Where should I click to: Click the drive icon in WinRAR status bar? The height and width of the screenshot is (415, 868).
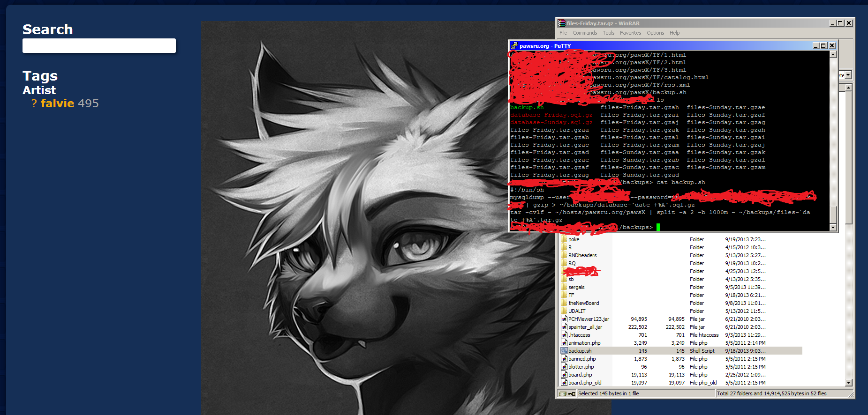click(x=563, y=394)
